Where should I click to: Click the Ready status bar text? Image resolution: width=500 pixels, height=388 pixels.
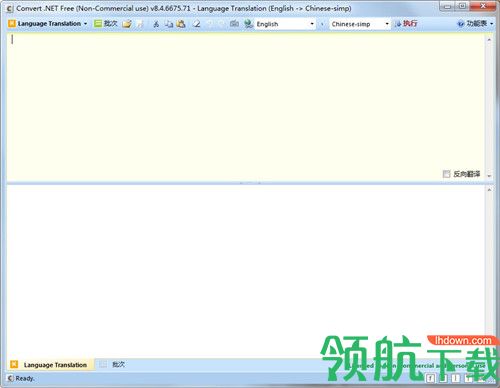point(25,378)
